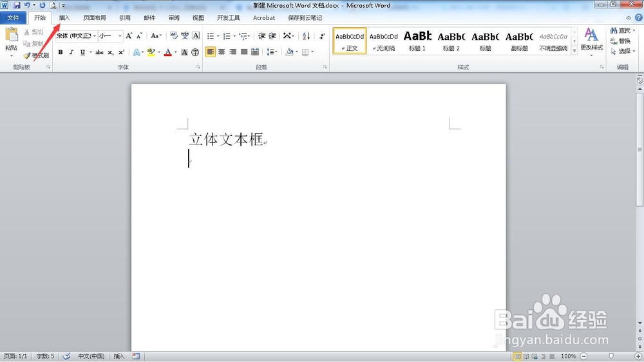This screenshot has width=644, height=362.
Task: Toggle Italic formatting
Action: (x=71, y=52)
